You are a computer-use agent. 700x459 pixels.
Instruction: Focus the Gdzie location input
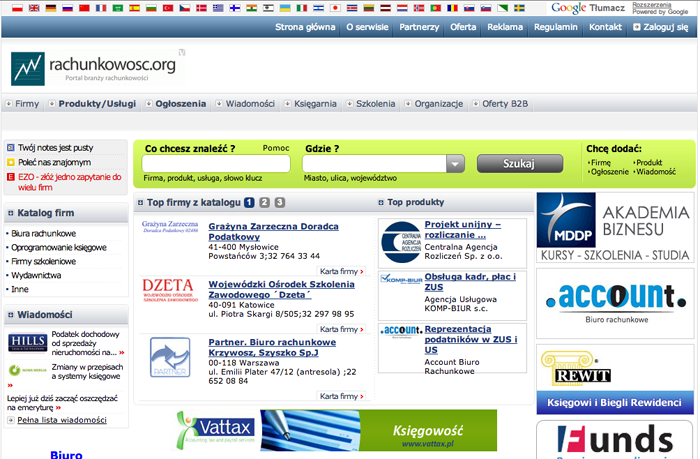[x=375, y=164]
